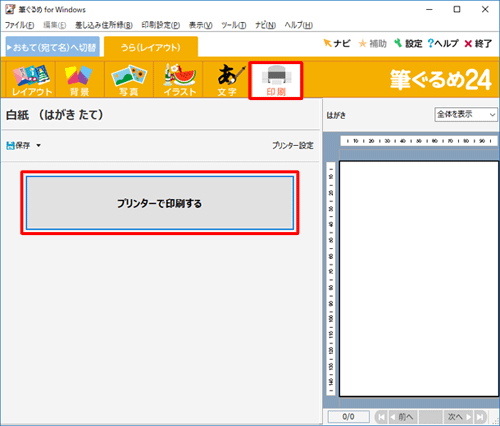Screen dimensions: 500x426
Task: Select the うら(レイアウト) tab
Action: coord(151,47)
